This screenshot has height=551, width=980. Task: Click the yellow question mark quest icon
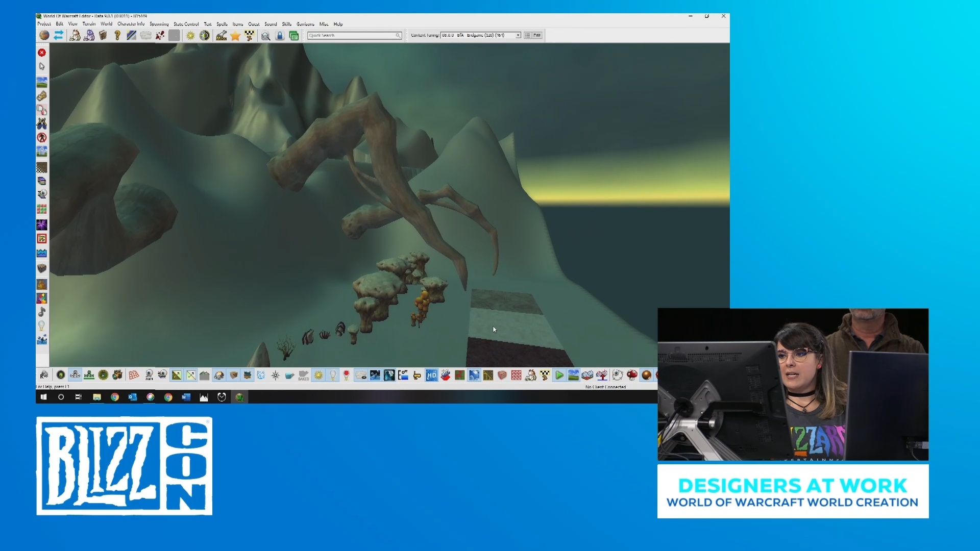click(x=117, y=35)
